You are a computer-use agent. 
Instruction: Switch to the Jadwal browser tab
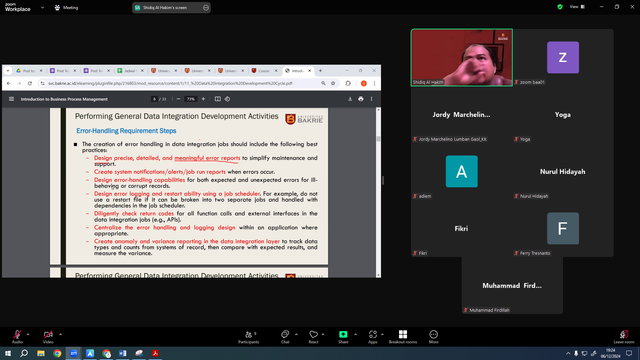(x=131, y=71)
